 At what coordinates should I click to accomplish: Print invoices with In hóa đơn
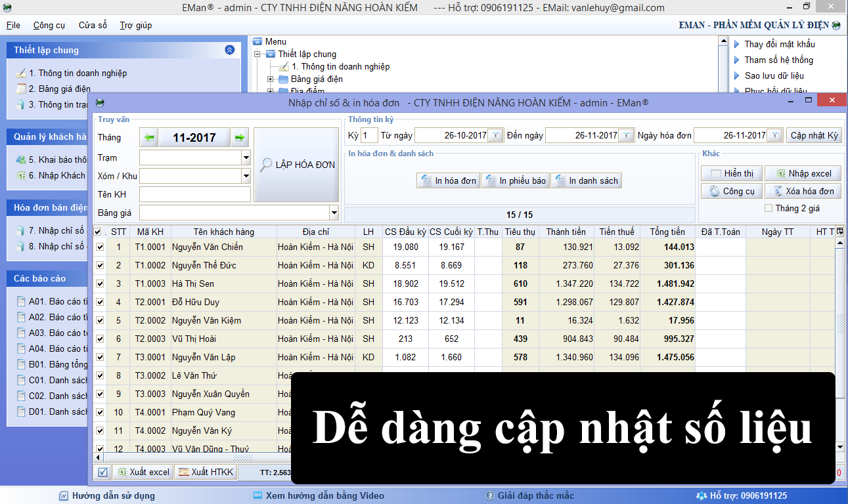[448, 180]
